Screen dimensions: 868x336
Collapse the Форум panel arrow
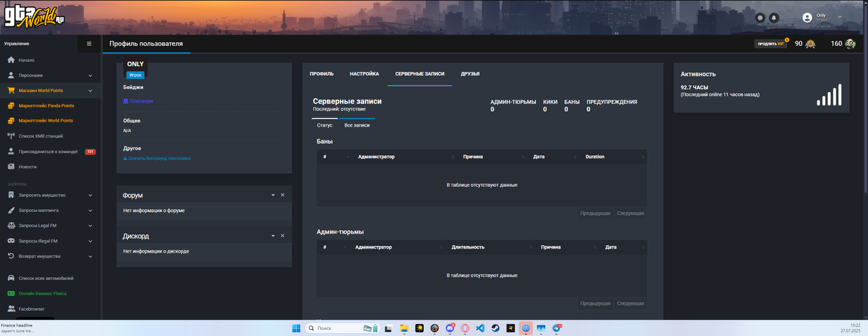[x=273, y=195]
